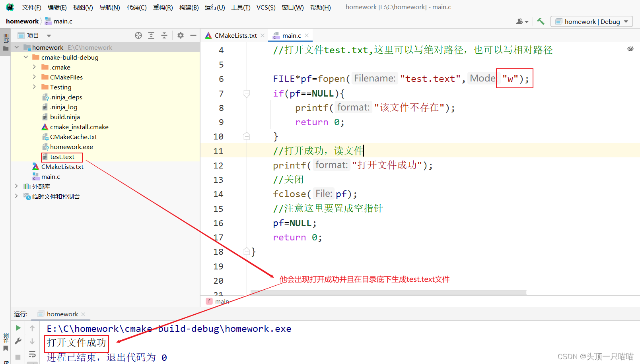
Task: Toggle the crossed-eye inspection icon in editor
Action: pos(630,49)
